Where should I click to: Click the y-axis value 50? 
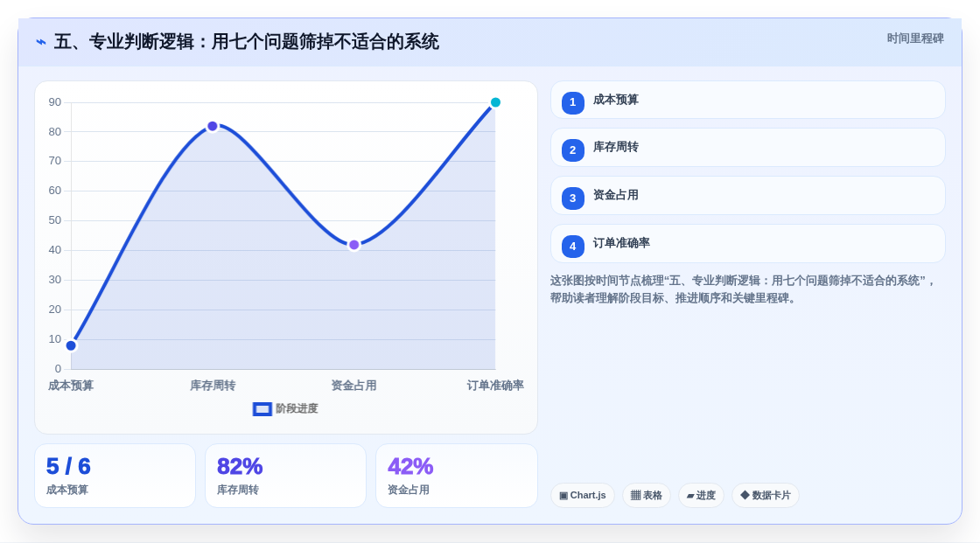point(55,220)
